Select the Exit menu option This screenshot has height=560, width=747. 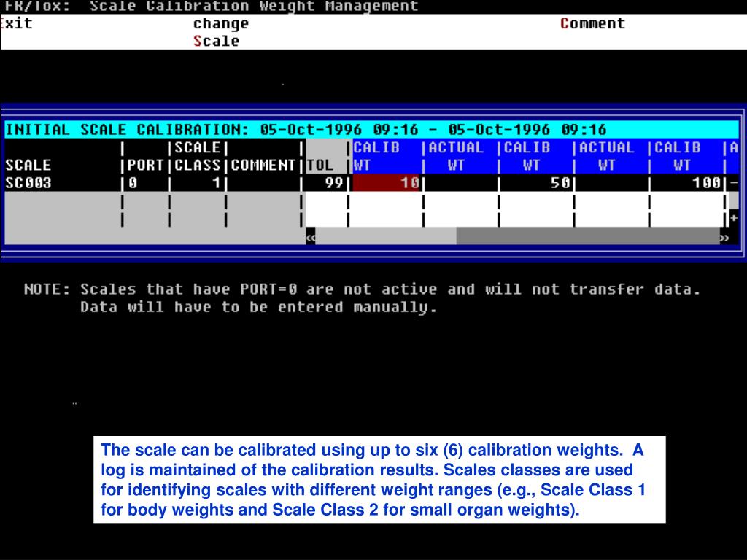coord(16,23)
